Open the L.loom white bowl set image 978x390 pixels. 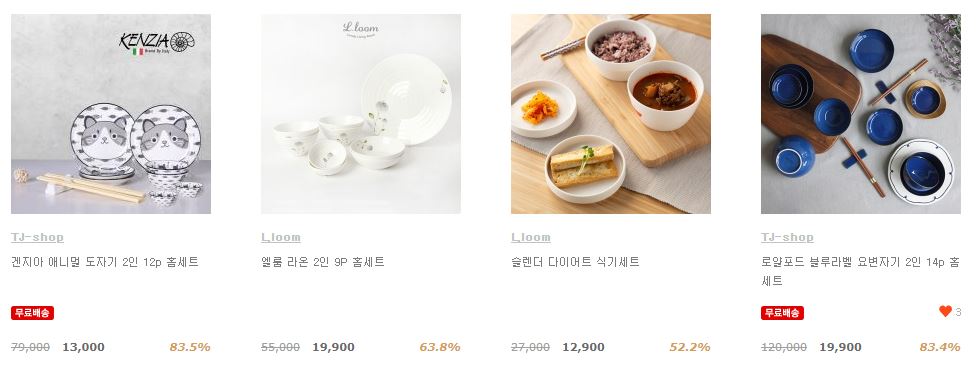point(361,114)
